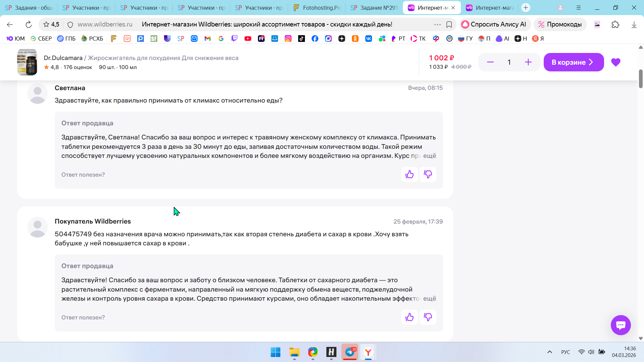Screen dimensions: 644x362
Task: Open YouTube bookmark in bookmarks bar
Action: (248, 39)
